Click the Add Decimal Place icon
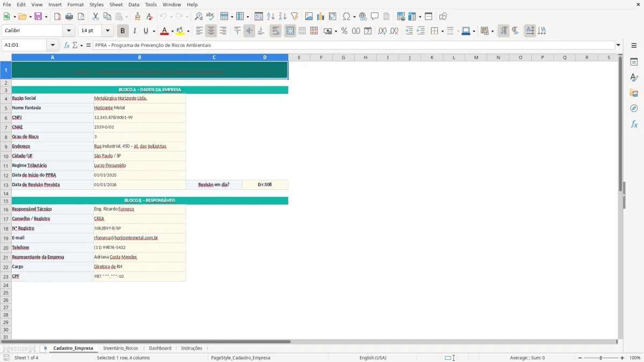 point(382,31)
